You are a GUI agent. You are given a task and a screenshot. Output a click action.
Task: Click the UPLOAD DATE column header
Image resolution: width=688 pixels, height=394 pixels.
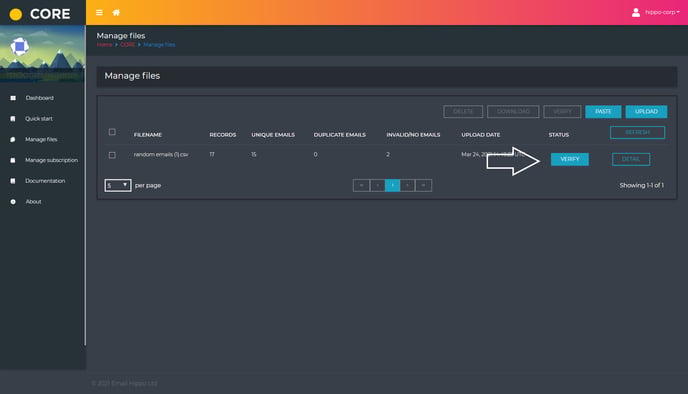[x=480, y=135]
